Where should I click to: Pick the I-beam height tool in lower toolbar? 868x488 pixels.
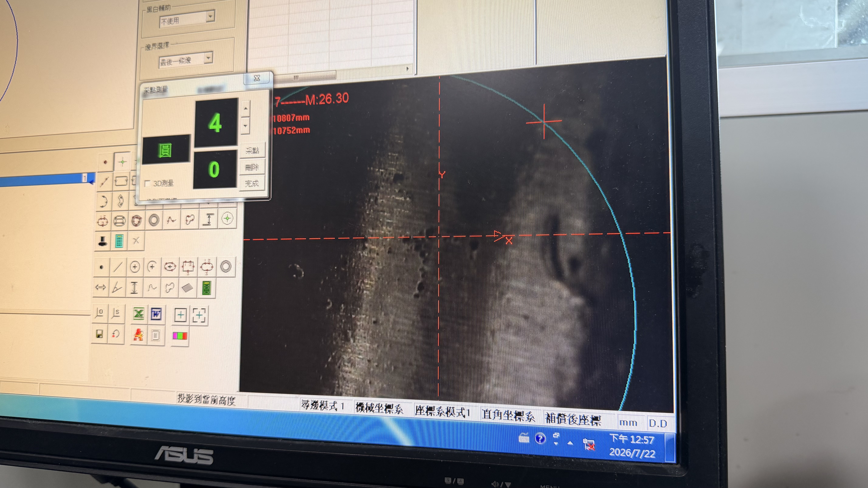134,288
